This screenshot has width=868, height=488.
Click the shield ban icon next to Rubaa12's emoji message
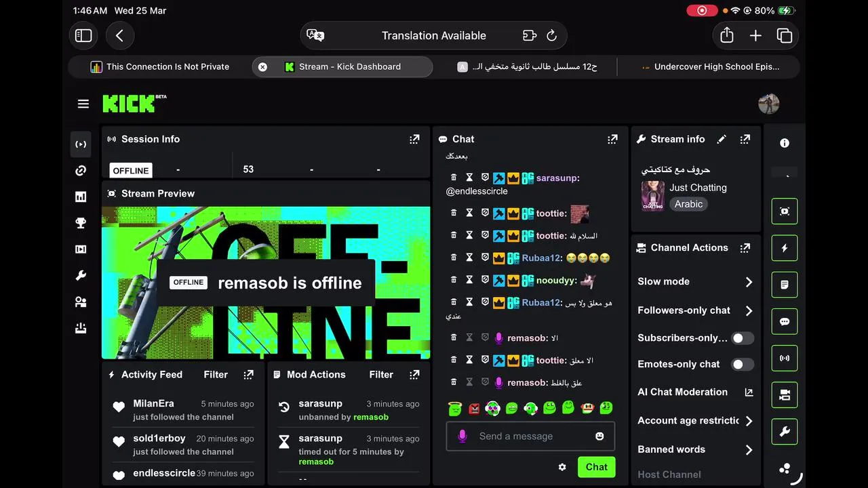(x=485, y=258)
